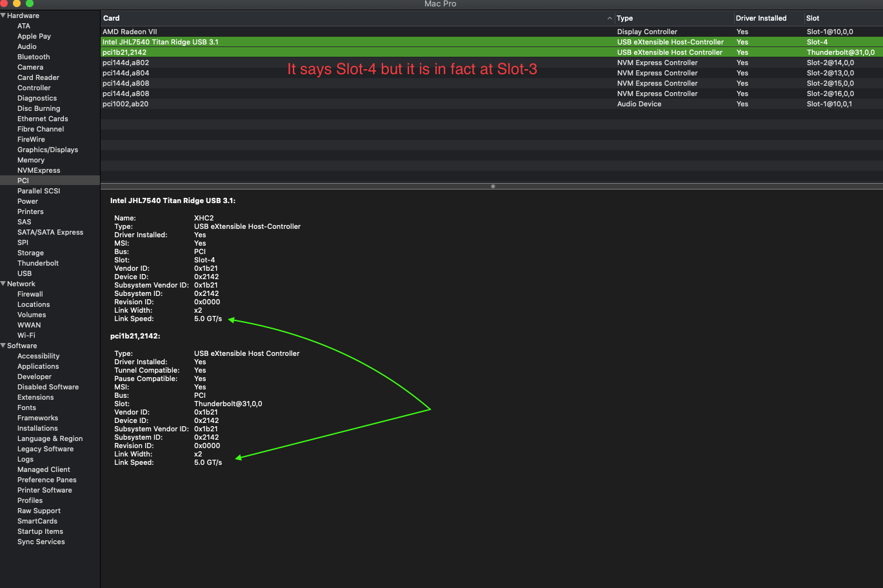This screenshot has height=588, width=883.
Task: Open Card Reader in the sidebar
Action: coord(38,77)
